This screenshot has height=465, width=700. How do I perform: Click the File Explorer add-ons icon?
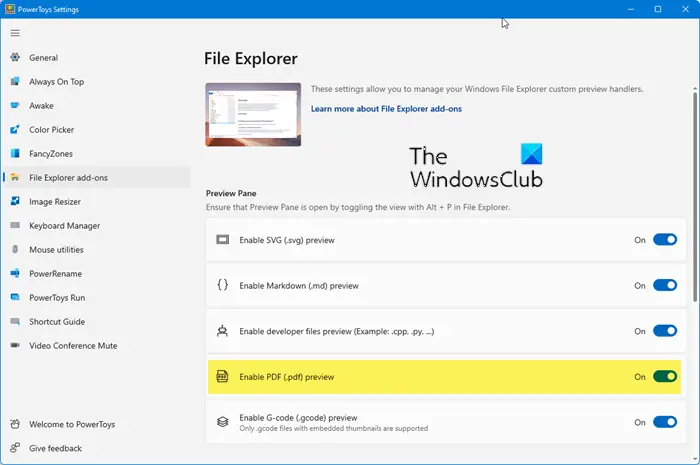(15, 178)
